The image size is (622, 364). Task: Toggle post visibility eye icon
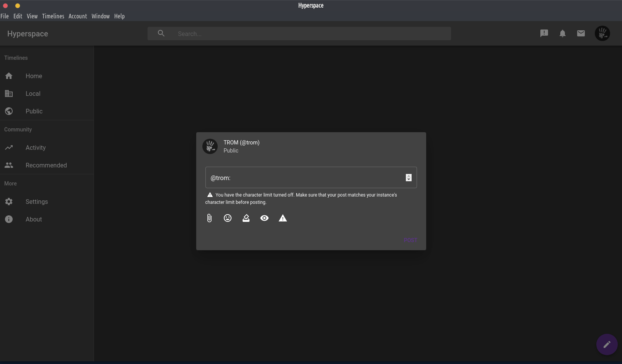(264, 218)
